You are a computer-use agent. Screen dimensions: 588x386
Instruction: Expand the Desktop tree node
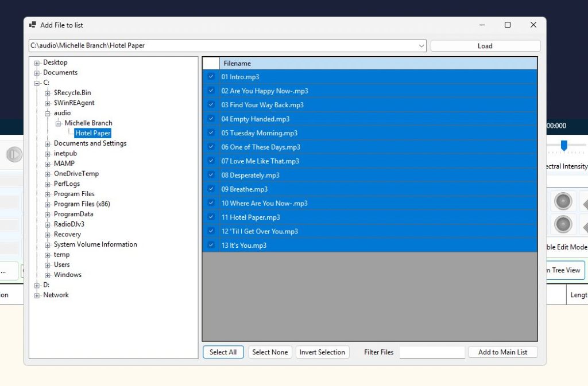click(x=37, y=63)
